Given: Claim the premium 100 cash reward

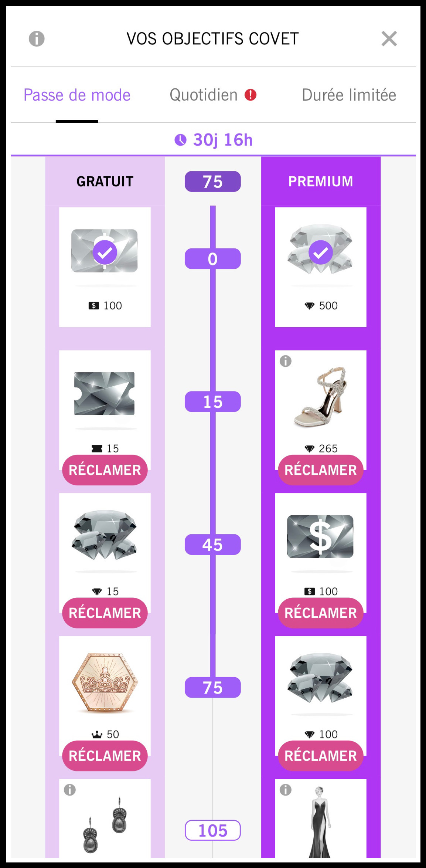Looking at the screenshot, I should coord(320,613).
